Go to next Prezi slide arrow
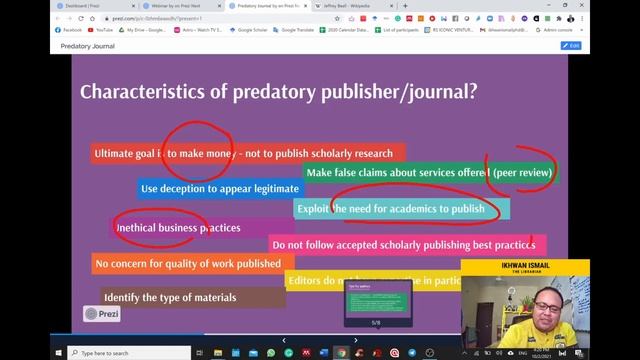 click(x=356, y=340)
